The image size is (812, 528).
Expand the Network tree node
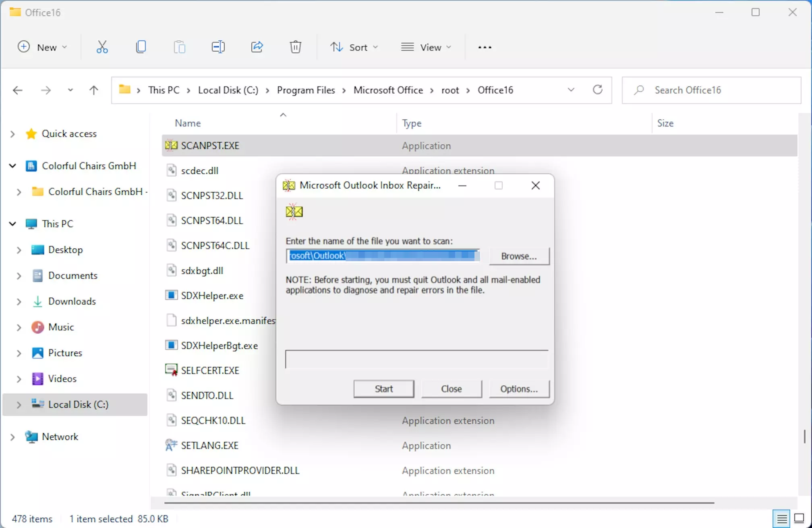pyautogui.click(x=12, y=437)
